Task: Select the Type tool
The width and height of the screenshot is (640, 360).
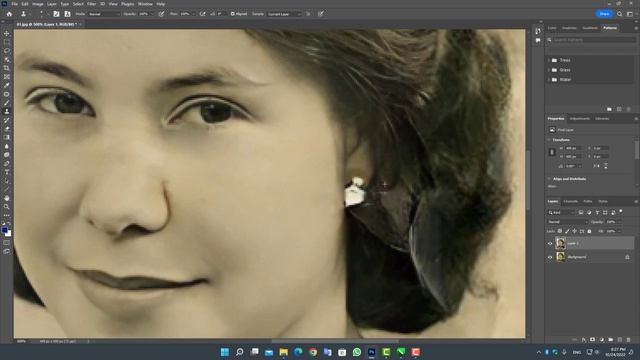Action: pyautogui.click(x=7, y=172)
